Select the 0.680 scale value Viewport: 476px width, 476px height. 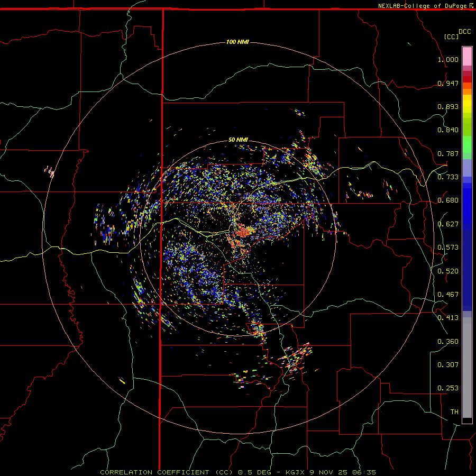[x=448, y=200]
